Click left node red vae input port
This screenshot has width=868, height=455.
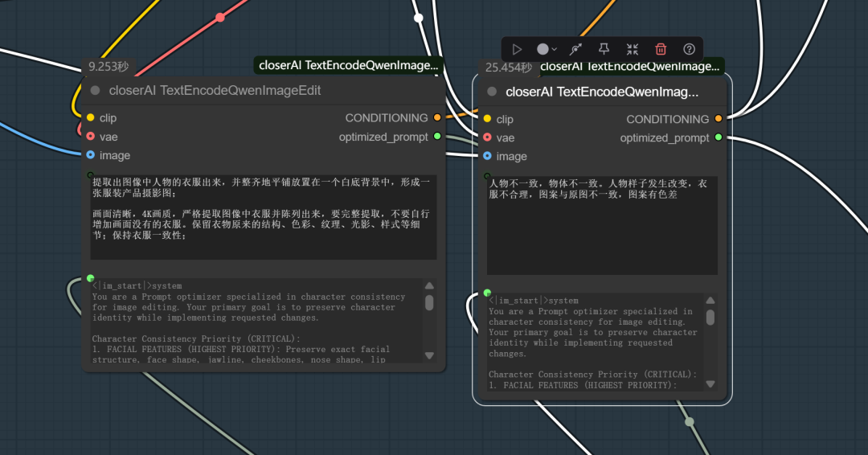91,136
